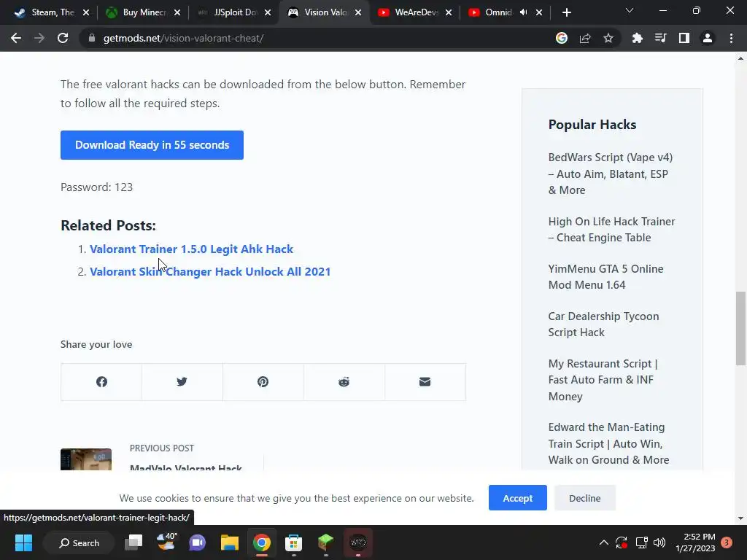
Task: Open Task View on the taskbar
Action: tap(133, 542)
